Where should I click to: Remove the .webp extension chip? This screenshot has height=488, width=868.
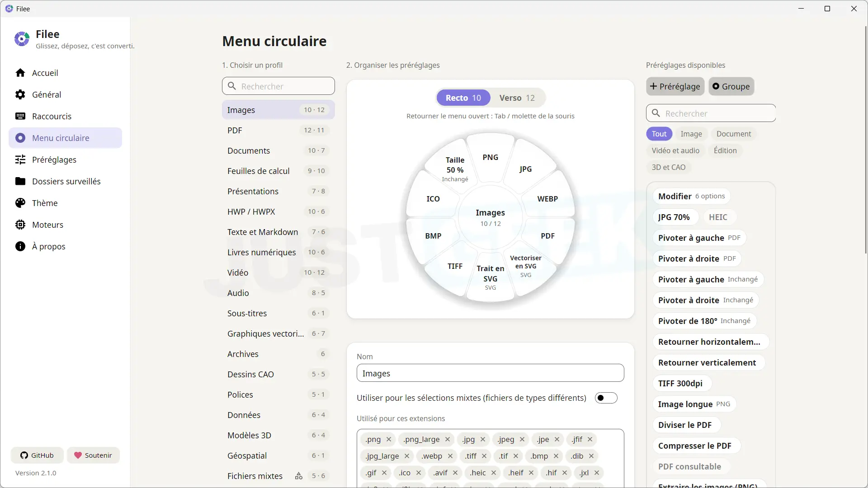pos(450,456)
